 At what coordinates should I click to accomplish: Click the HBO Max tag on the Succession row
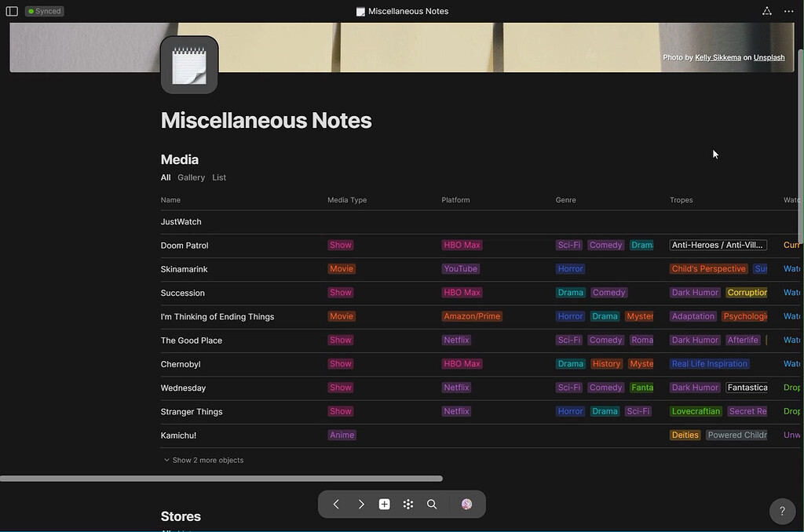[462, 293]
